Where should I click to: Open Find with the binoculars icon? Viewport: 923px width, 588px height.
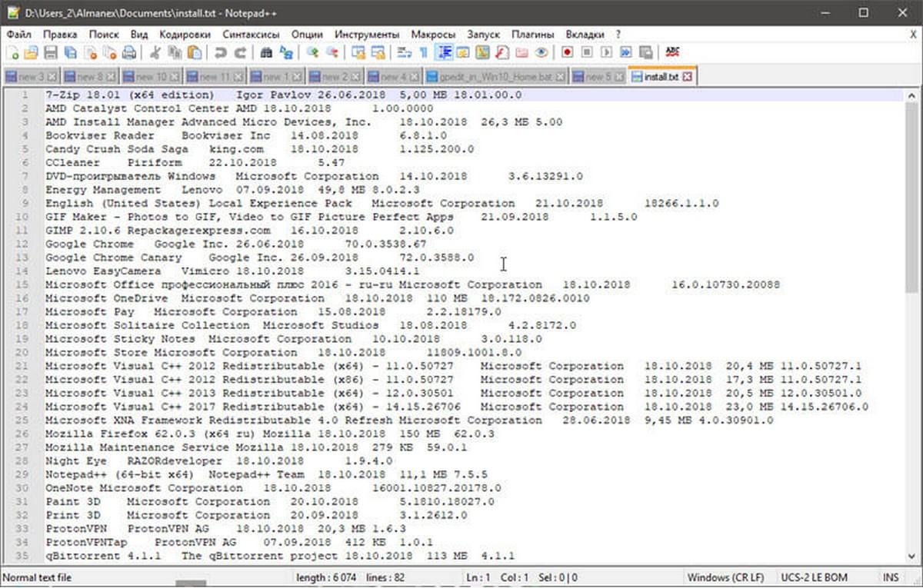[x=267, y=52]
